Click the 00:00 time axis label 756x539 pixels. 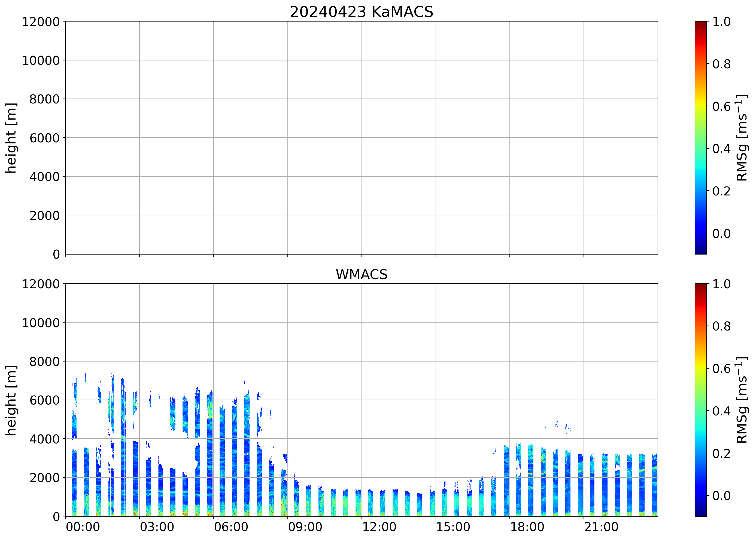[x=83, y=527]
